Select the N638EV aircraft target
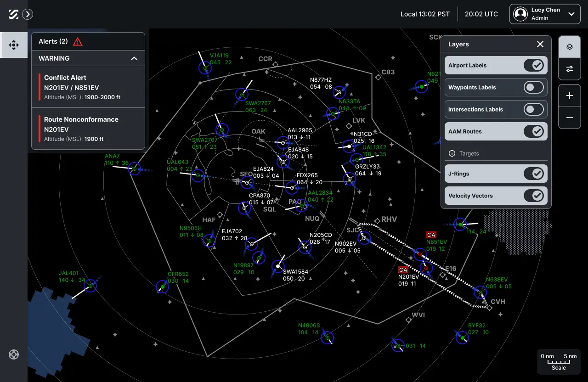The width and height of the screenshot is (588, 382). pos(480,292)
